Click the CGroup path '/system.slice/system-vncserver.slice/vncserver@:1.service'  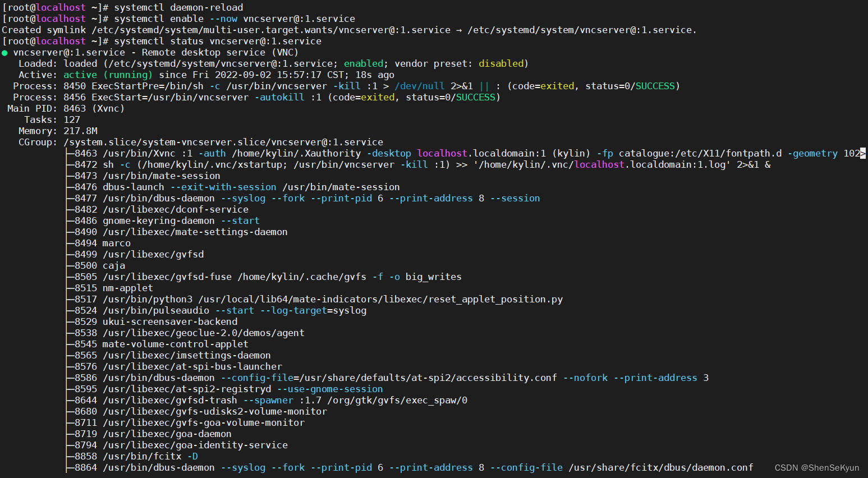(x=223, y=142)
